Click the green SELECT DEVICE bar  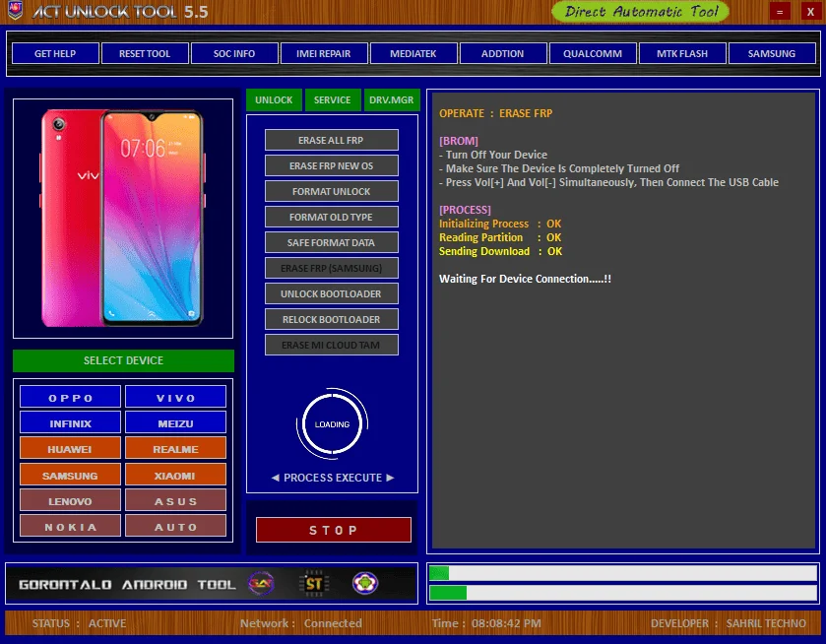123,360
